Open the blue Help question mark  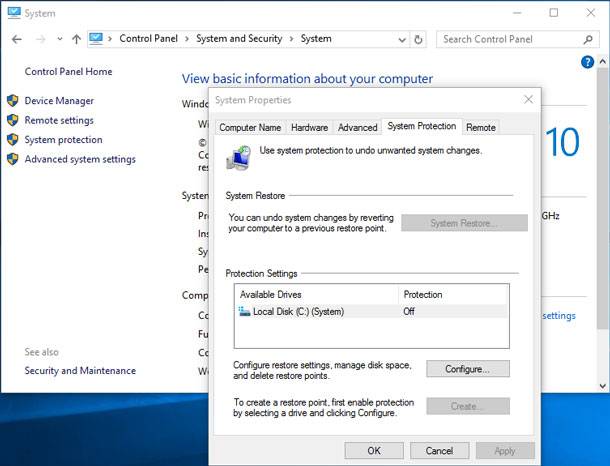tap(587, 62)
